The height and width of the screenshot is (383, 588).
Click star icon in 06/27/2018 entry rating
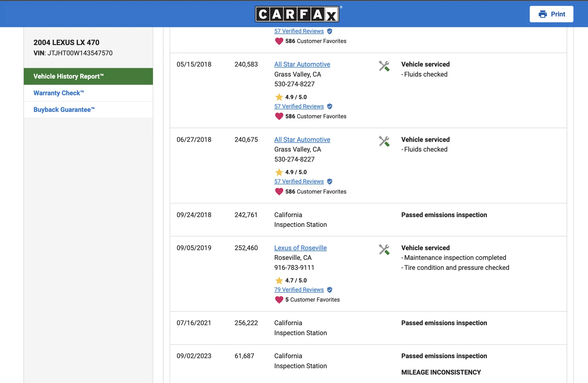coord(279,172)
